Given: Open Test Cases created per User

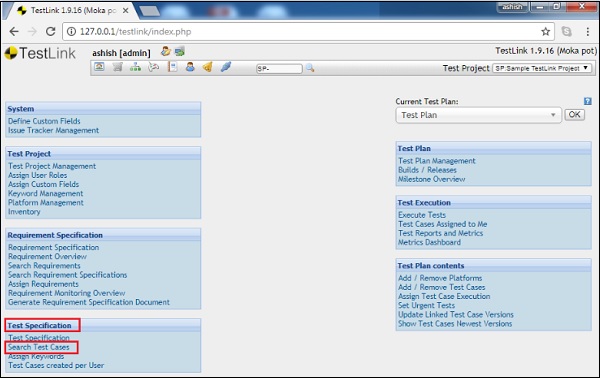Looking at the screenshot, I should (x=56, y=365).
